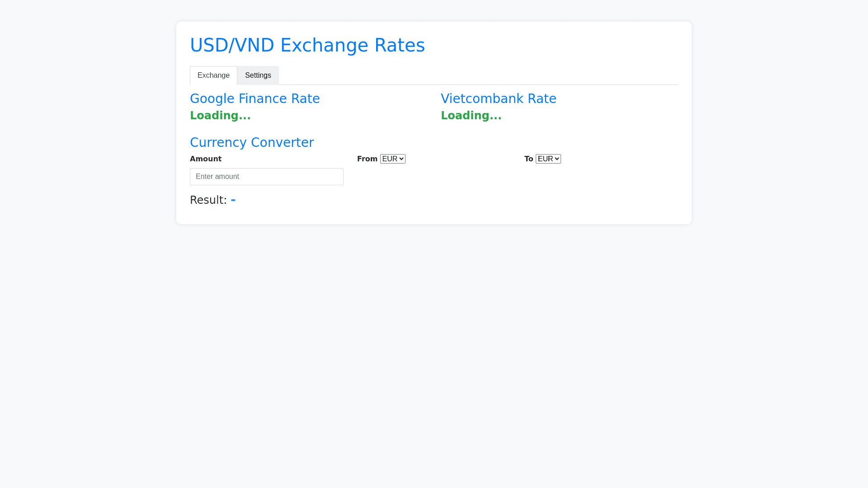The image size is (868, 488).
Task: Click the Google Finance Rate heading
Action: (x=255, y=99)
